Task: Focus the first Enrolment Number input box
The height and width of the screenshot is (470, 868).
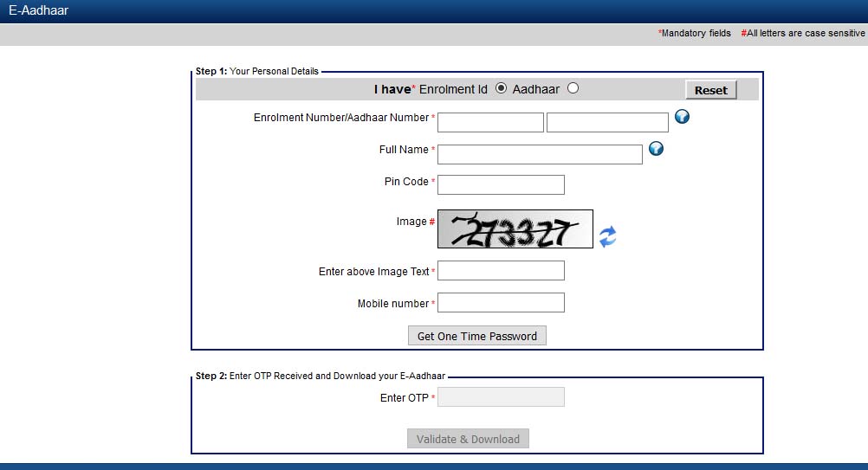Action: [490, 122]
